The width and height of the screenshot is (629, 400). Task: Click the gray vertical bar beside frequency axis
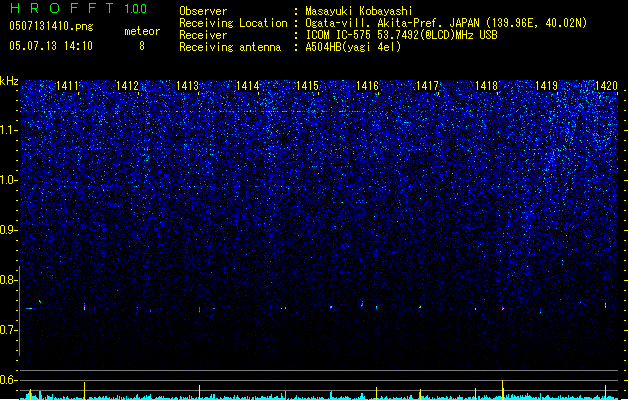tap(19, 311)
